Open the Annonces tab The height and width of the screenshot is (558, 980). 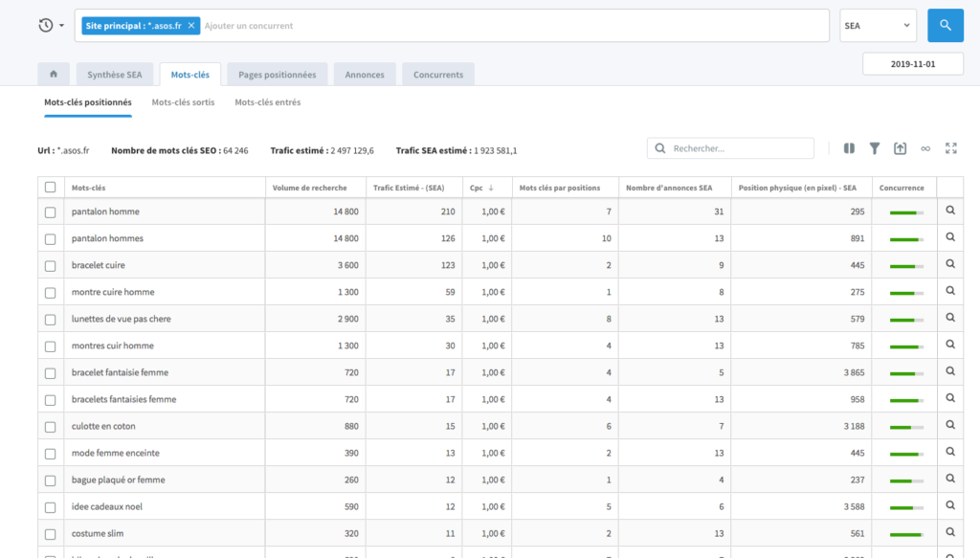365,75
